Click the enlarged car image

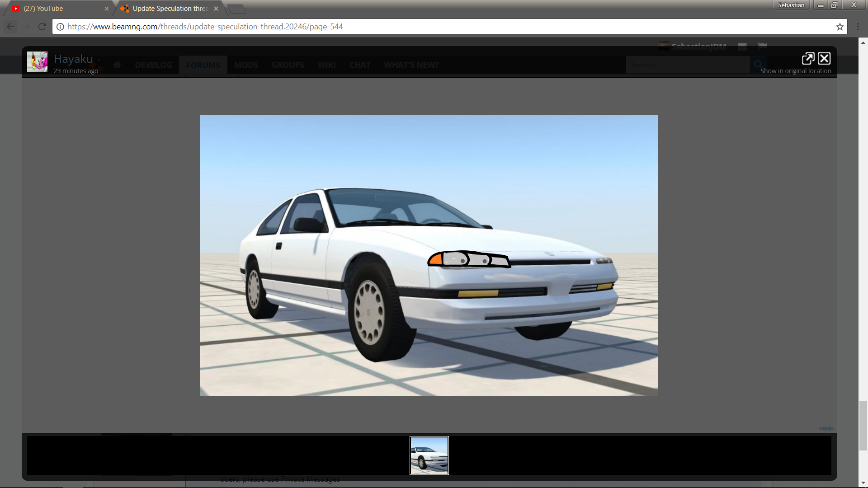click(x=429, y=255)
